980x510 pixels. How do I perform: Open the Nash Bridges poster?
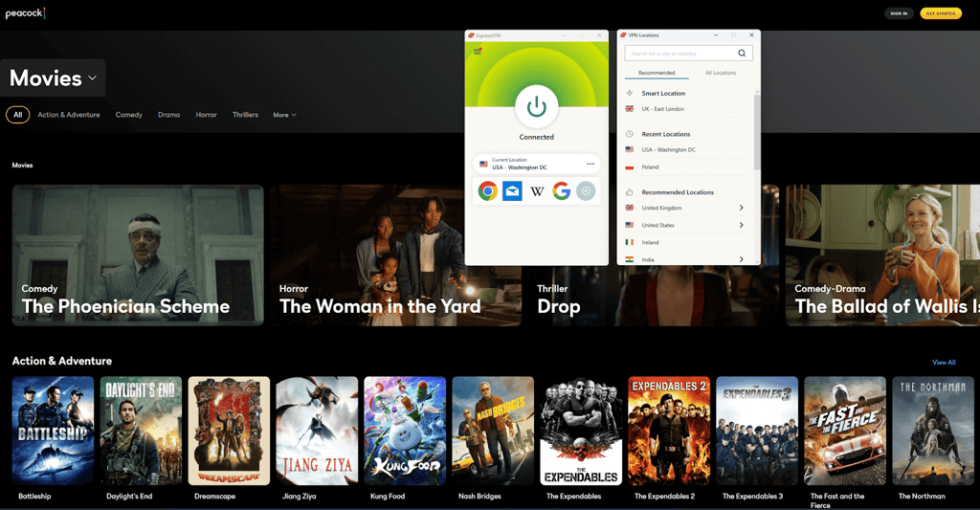click(x=493, y=431)
